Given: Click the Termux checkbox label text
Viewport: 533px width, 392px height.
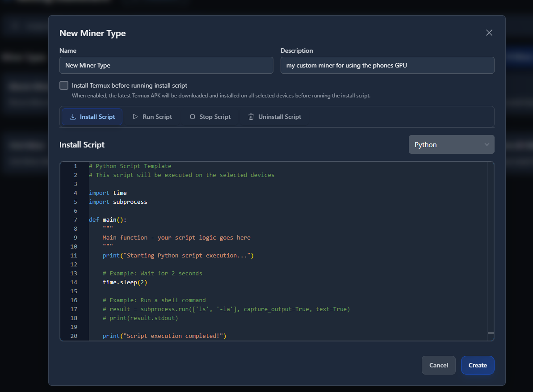Looking at the screenshot, I should [x=130, y=85].
